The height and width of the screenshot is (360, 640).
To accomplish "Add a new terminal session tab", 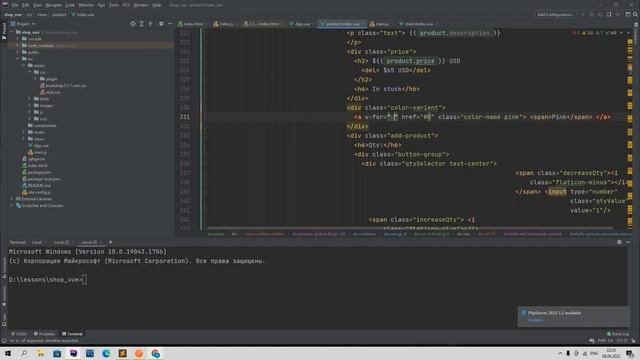I will pyautogui.click(x=110, y=242).
